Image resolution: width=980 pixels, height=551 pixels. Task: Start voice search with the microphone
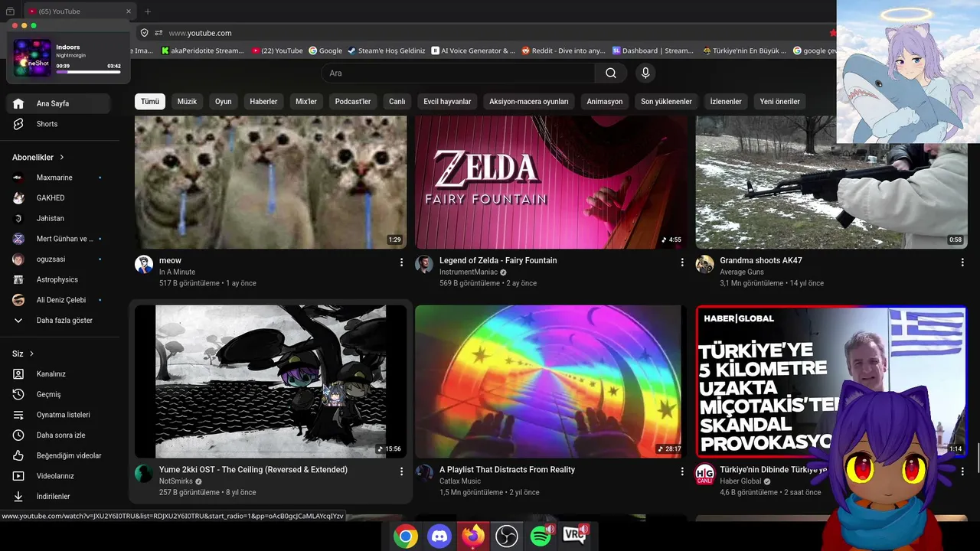pyautogui.click(x=645, y=73)
